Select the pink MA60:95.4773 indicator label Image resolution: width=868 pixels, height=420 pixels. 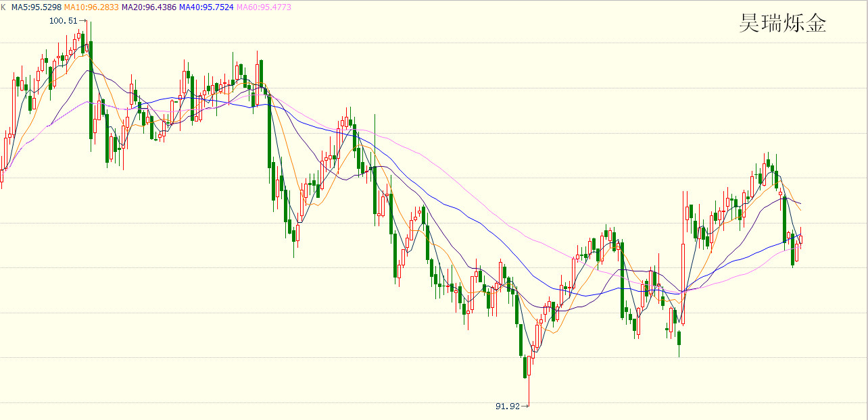click(x=263, y=7)
